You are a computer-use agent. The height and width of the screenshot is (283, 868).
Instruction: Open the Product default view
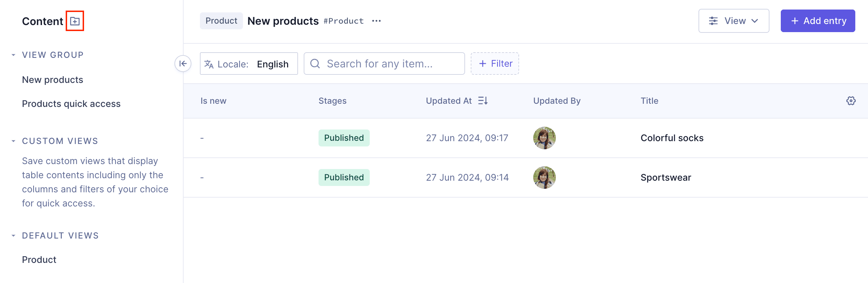(x=39, y=259)
